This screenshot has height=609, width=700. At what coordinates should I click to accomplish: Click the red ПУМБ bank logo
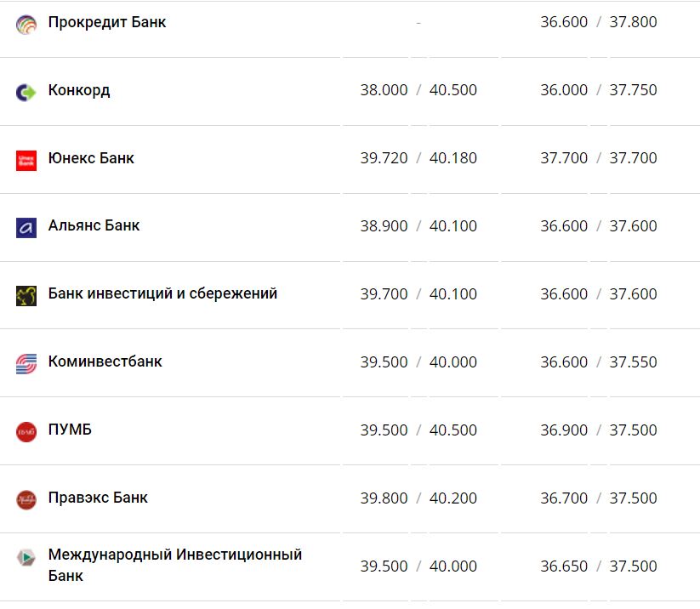click(26, 430)
